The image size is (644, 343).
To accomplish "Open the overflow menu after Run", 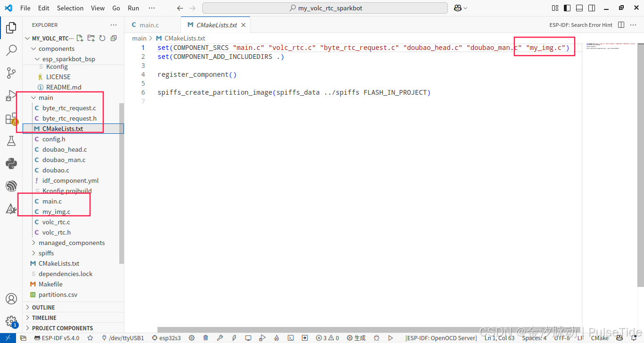I will pyautogui.click(x=151, y=8).
